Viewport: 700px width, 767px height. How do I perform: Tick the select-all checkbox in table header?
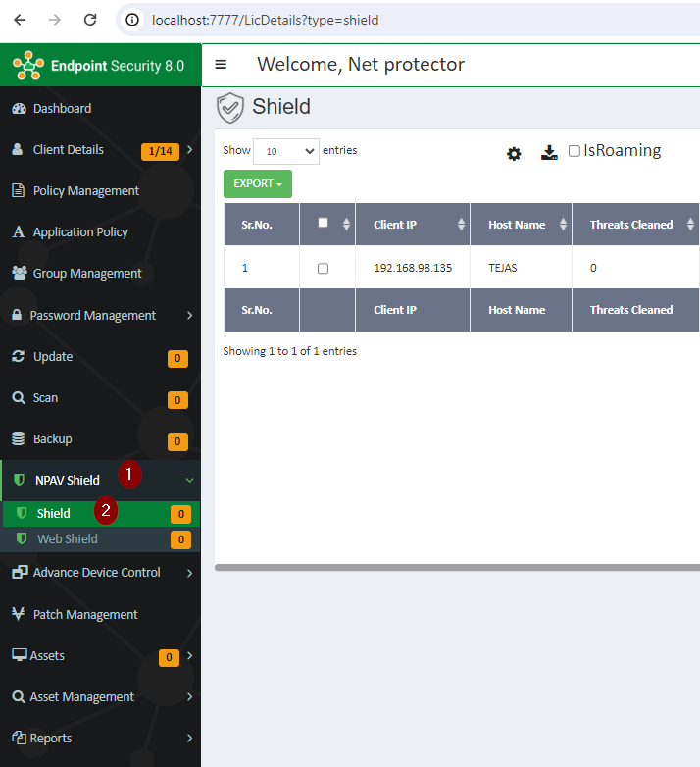pyautogui.click(x=323, y=223)
